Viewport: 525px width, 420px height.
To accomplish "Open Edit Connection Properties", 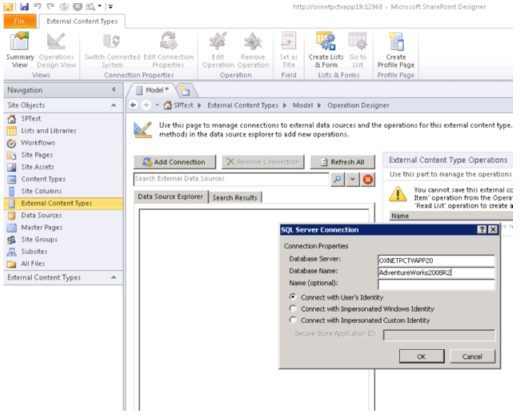I will click(168, 51).
